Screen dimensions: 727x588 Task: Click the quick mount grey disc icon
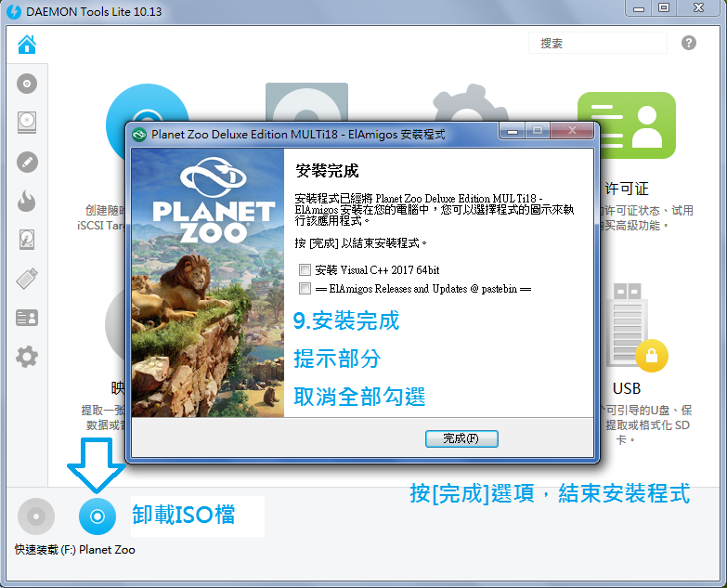pyautogui.click(x=36, y=516)
